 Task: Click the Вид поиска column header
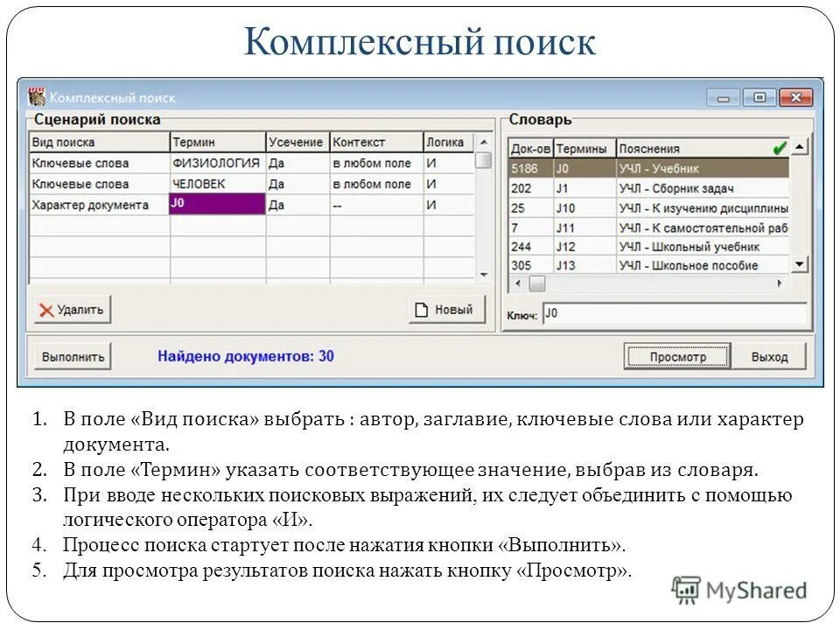click(x=99, y=143)
